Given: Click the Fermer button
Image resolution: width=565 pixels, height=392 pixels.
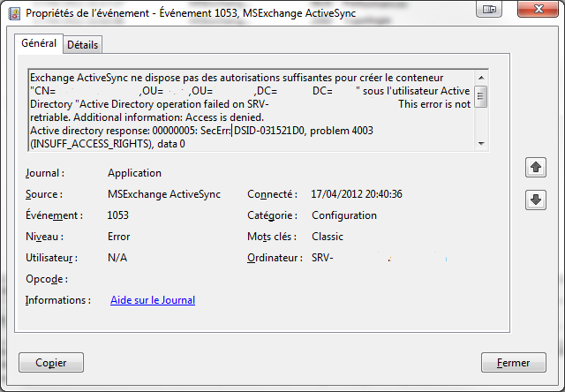Looking at the screenshot, I should tap(514, 363).
